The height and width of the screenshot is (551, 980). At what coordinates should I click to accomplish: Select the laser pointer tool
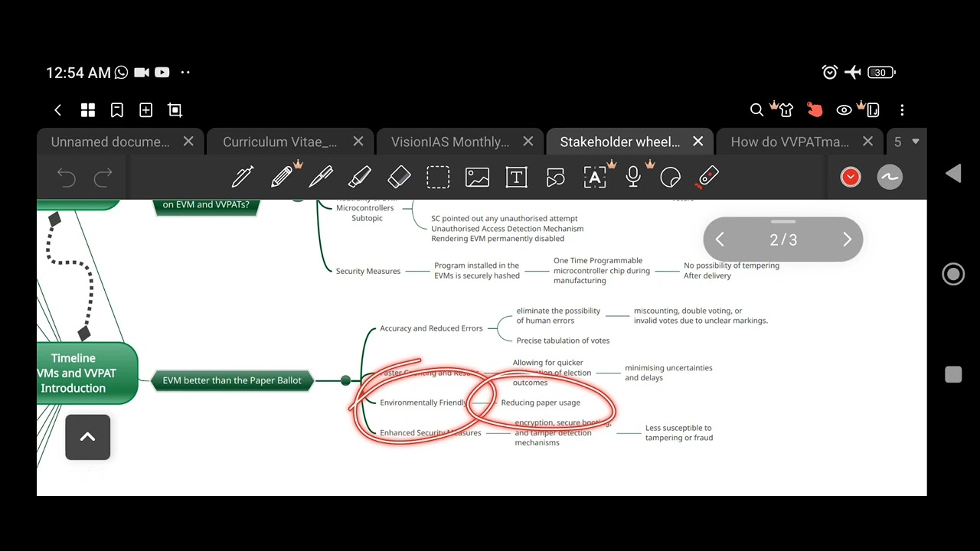pos(708,178)
